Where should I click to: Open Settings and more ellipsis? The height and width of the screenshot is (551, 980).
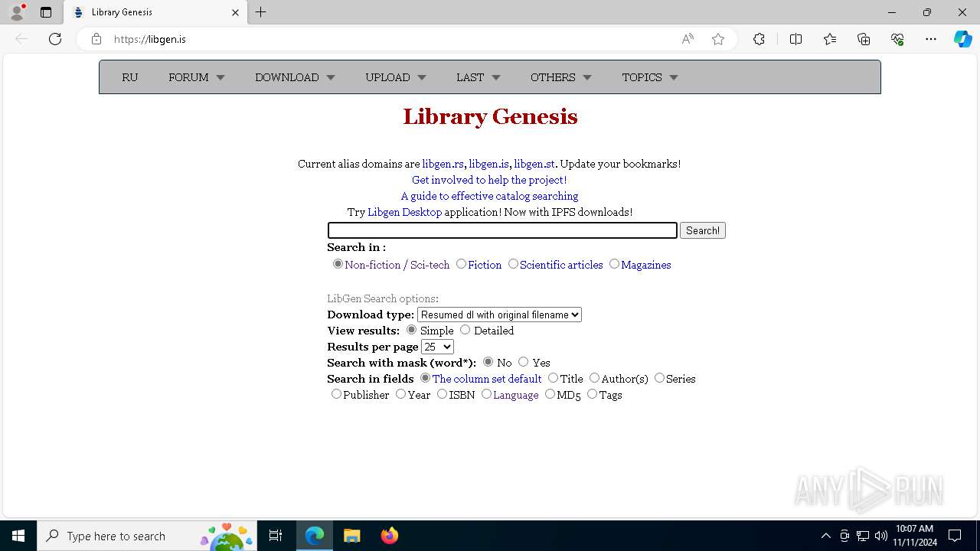[x=931, y=39]
